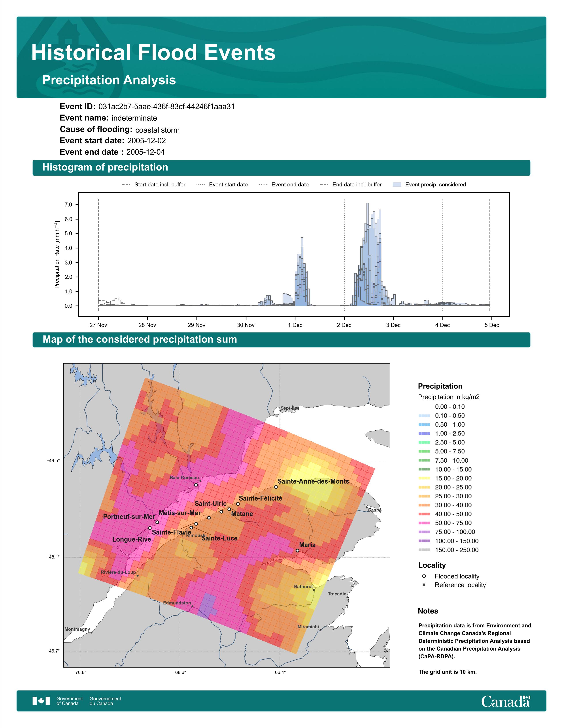Click the Baie-Comeau locality marker
This screenshot has height=728, width=563.
[196, 485]
